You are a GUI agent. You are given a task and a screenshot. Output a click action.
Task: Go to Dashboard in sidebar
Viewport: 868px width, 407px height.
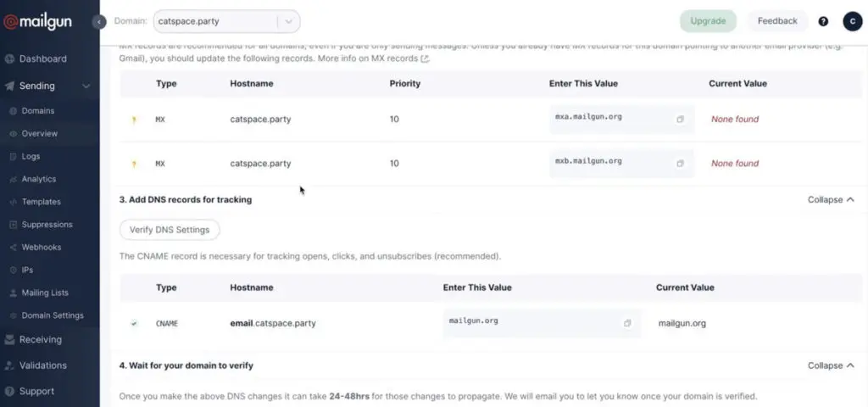[x=42, y=59]
